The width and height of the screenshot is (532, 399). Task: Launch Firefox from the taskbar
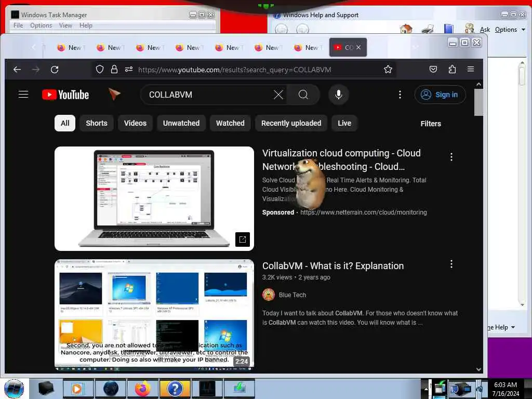pyautogui.click(x=143, y=389)
